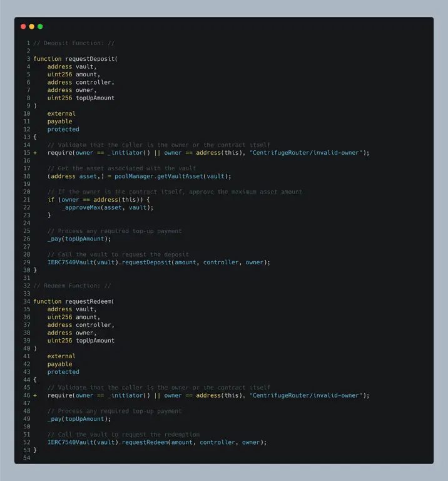Viewport: 448px width, 481px height.
Task: Click "address controller," on line 37
Action: pyautogui.click(x=81, y=325)
